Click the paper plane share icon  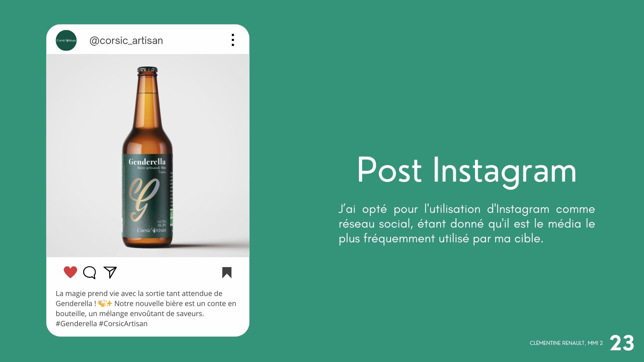pyautogui.click(x=110, y=272)
